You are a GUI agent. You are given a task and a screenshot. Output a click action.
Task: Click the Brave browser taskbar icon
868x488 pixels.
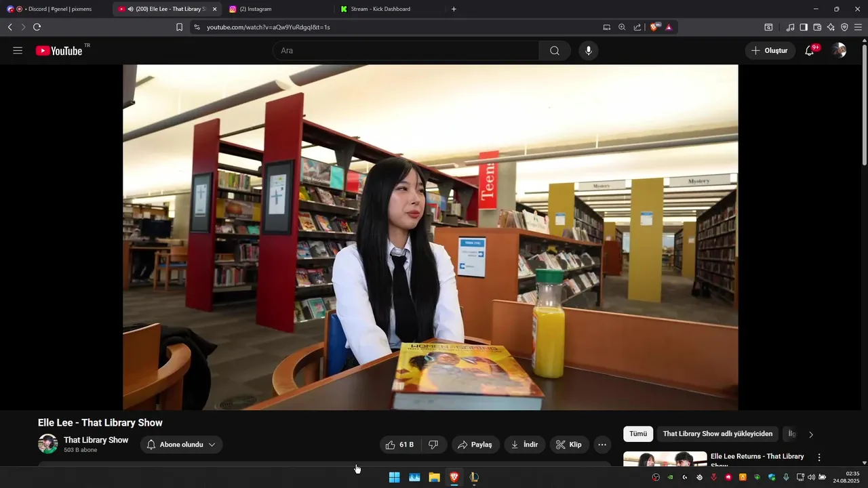click(454, 477)
